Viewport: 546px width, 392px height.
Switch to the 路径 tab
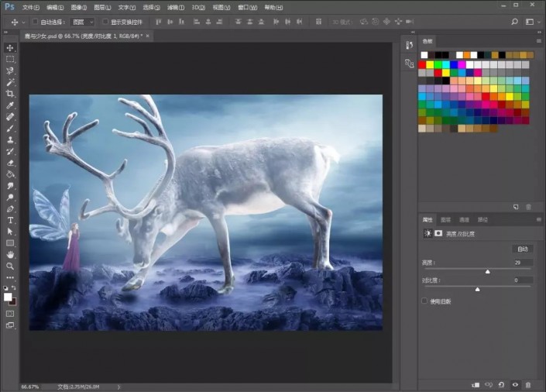(482, 219)
